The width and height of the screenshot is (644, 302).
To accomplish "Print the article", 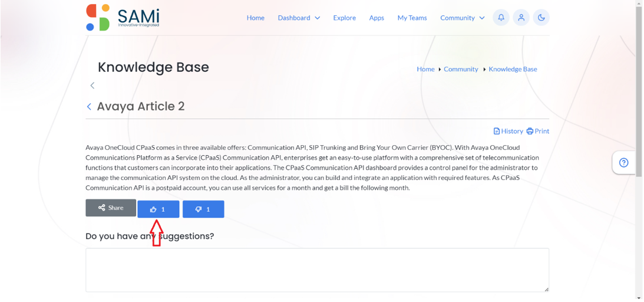I will [x=538, y=131].
